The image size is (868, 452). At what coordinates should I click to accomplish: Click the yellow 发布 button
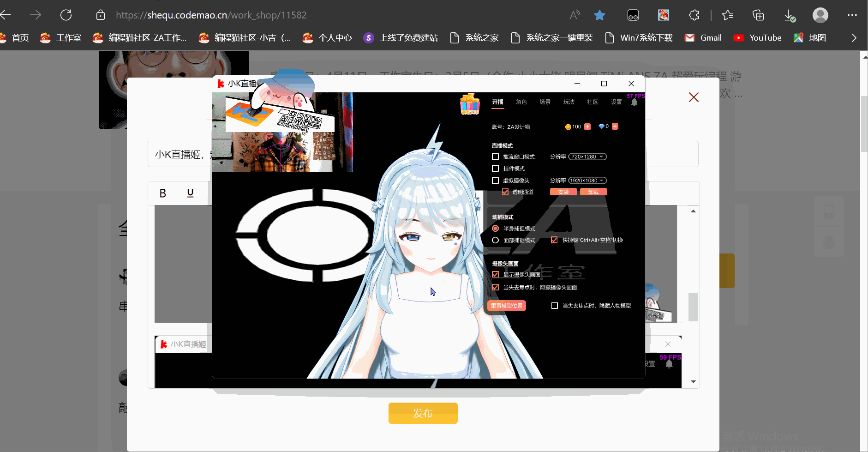(423, 413)
